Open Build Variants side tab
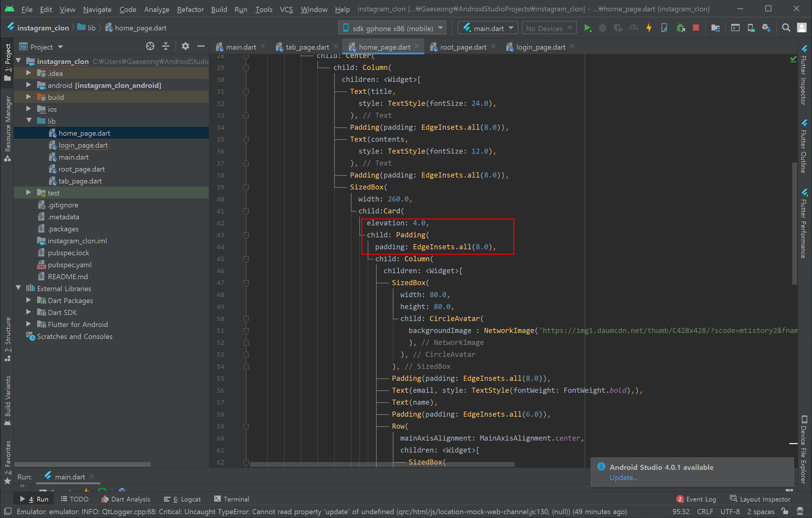 (7, 401)
